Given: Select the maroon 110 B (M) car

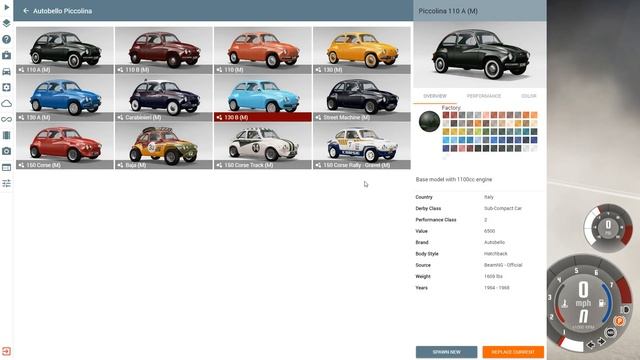Looking at the screenshot, I should point(164,50).
